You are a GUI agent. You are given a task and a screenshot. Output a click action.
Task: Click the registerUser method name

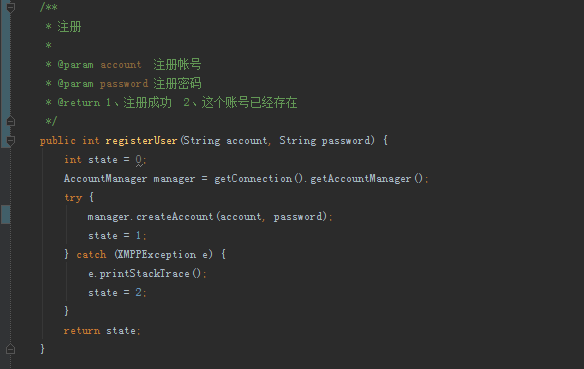click(x=141, y=140)
